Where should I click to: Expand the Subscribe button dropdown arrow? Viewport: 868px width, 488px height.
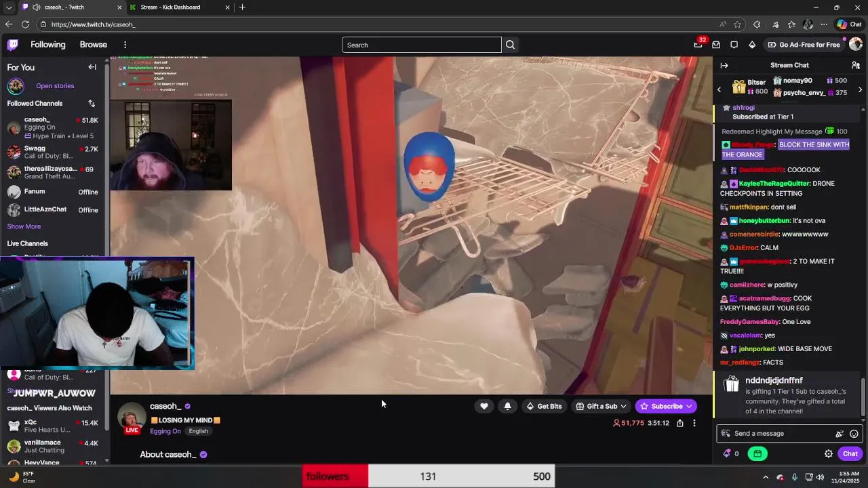tap(689, 407)
